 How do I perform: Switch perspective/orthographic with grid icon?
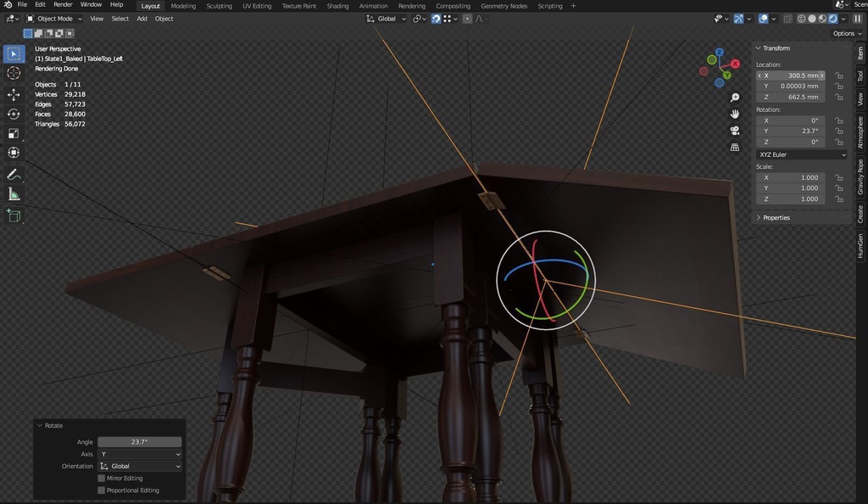[x=735, y=147]
